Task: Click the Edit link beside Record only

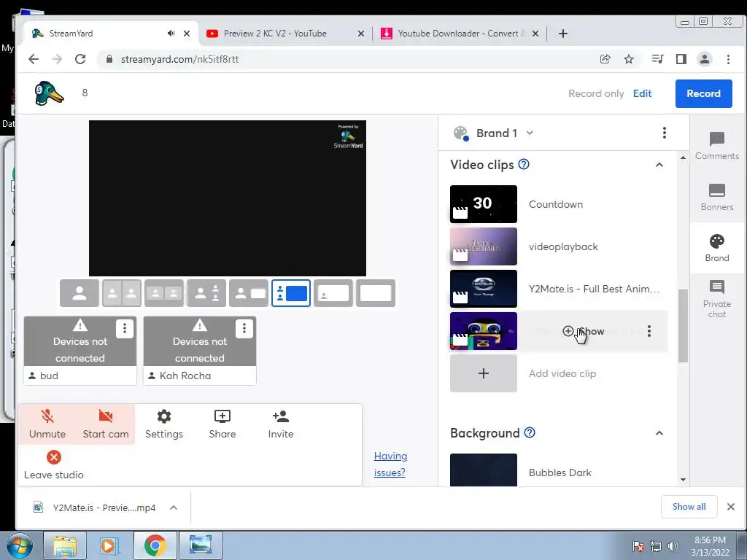Action: coord(642,93)
